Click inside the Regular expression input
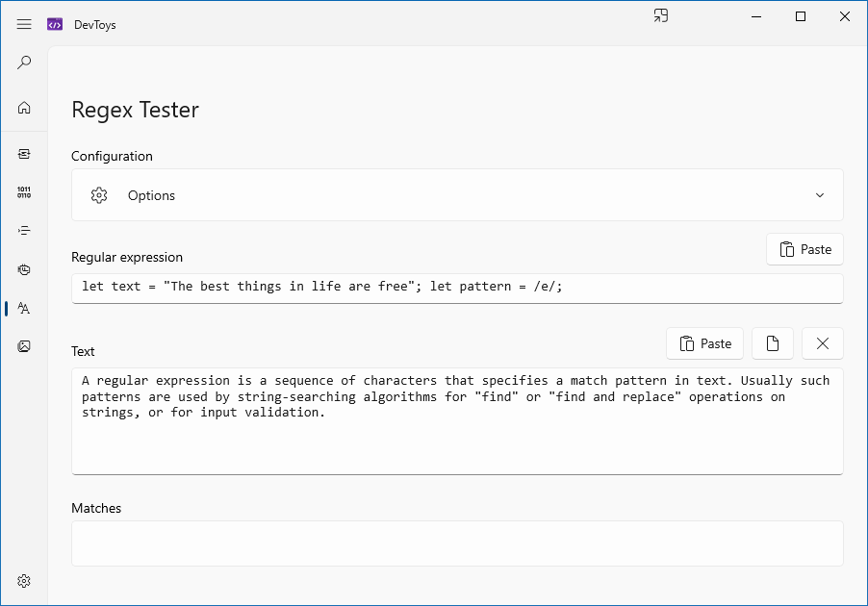Screen dimensions: 868x606 457,288
